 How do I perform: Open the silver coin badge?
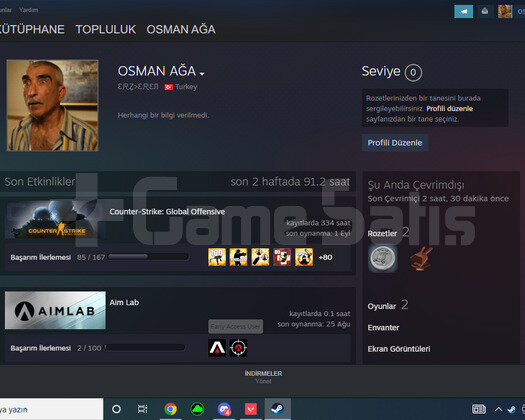coord(383,258)
